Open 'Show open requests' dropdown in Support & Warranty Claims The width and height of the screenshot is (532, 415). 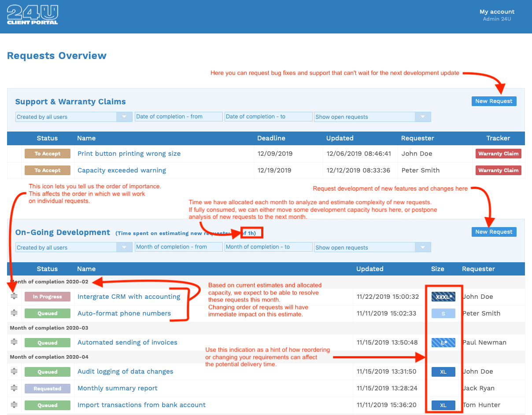pyautogui.click(x=373, y=117)
